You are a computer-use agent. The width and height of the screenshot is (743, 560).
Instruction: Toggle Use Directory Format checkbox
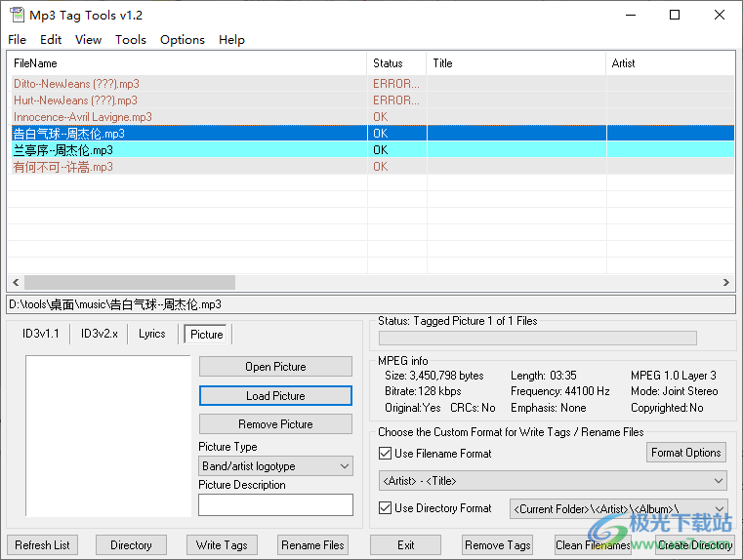click(x=386, y=508)
